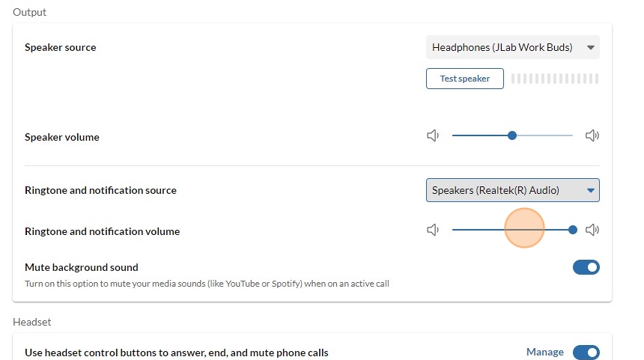Click the Mute background sound description text
Image resolution: width=644 pixels, height=360 pixels.
(207, 284)
